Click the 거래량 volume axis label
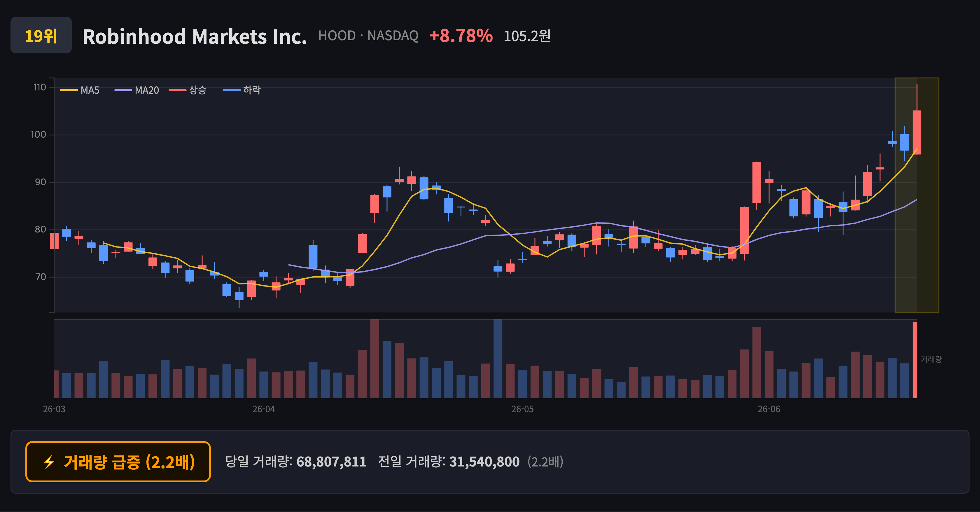Viewport: 980px width, 512px height. tap(931, 359)
